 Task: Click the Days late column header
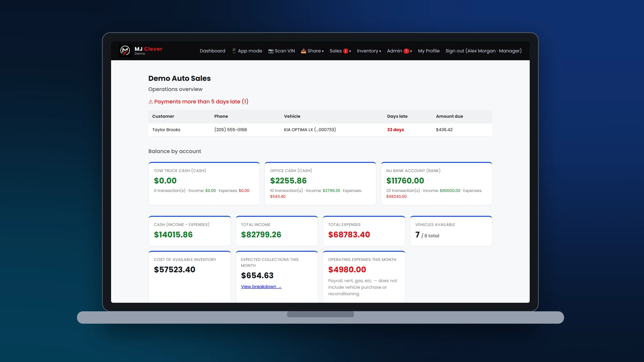tap(397, 116)
